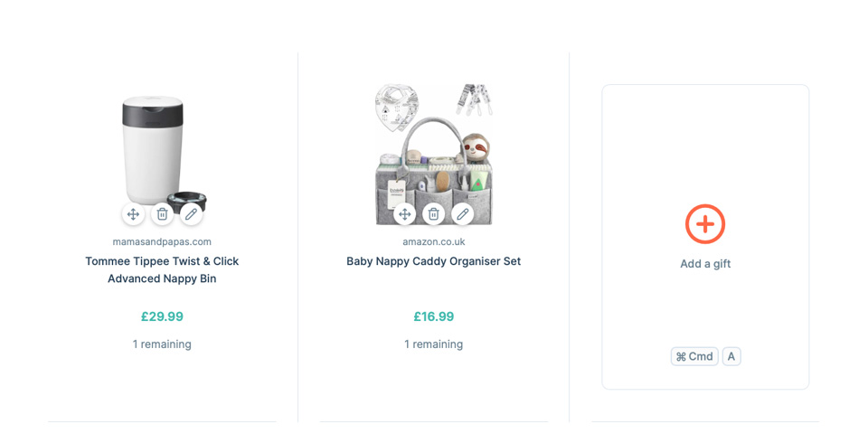Image resolution: width=868 pixels, height=443 pixels.
Task: Click the £16.99 price
Action: coord(434,316)
